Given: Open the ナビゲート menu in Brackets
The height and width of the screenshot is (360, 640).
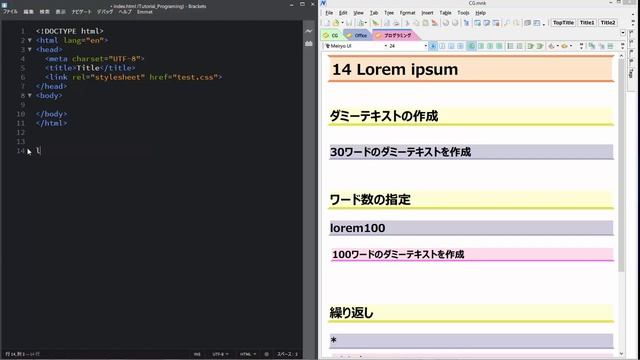Looking at the screenshot, I should click(x=81, y=12).
